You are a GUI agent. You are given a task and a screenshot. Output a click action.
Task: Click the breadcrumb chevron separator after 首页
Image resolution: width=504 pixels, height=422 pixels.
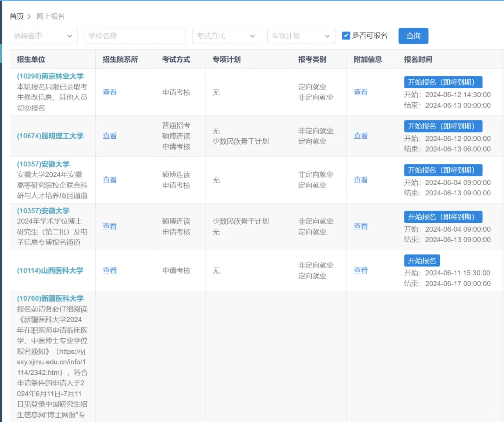pos(29,16)
